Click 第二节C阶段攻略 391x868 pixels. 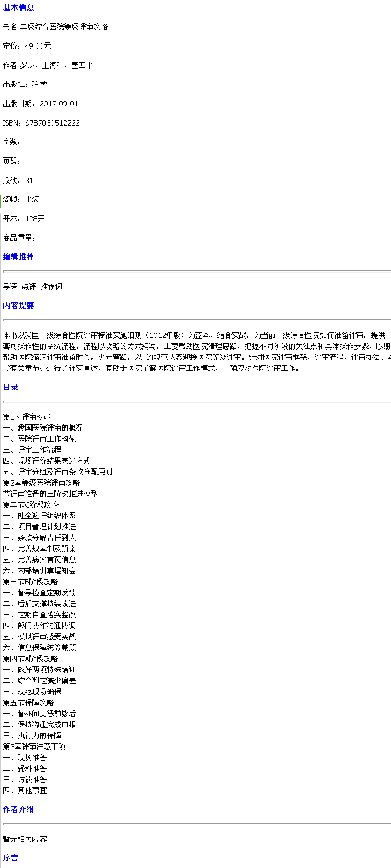coord(31,505)
